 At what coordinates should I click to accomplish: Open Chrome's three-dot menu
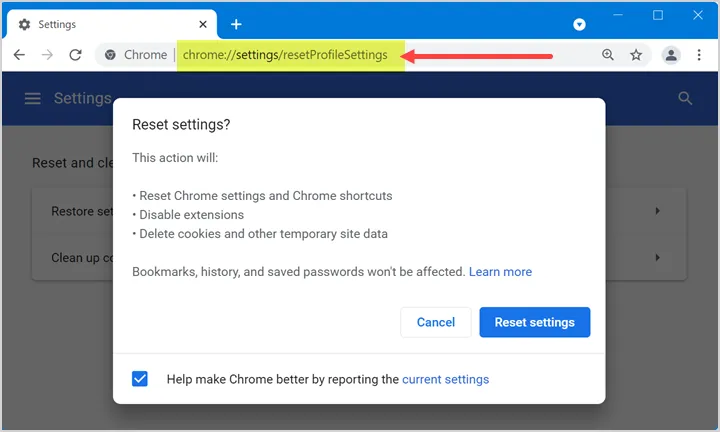point(699,55)
